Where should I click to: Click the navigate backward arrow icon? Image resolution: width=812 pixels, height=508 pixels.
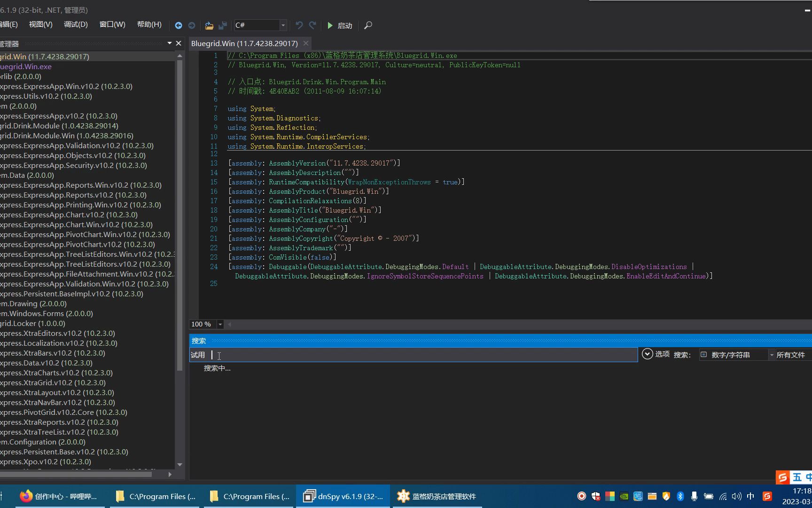pyautogui.click(x=179, y=25)
